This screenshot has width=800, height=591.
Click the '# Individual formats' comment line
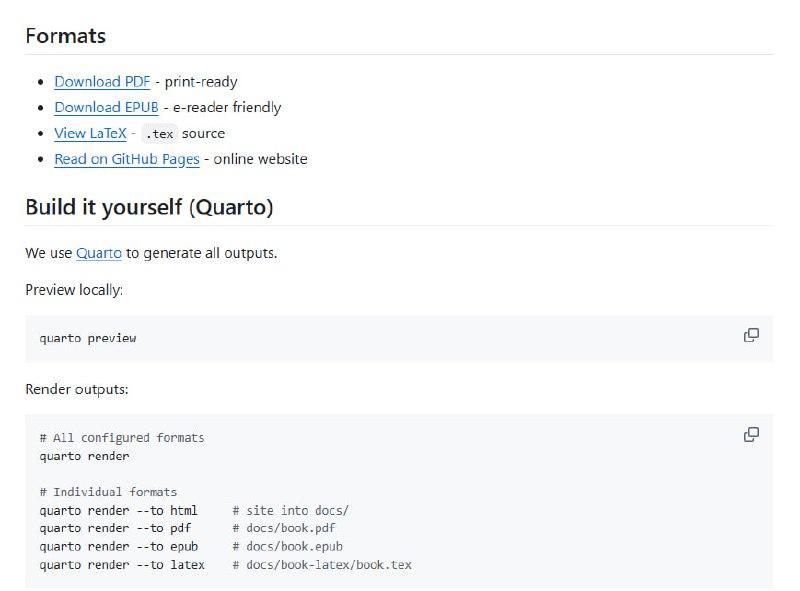[x=108, y=492]
